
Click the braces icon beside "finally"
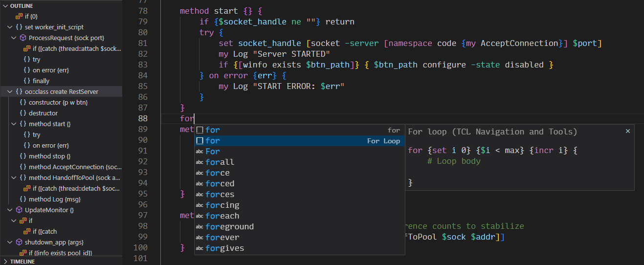click(27, 81)
